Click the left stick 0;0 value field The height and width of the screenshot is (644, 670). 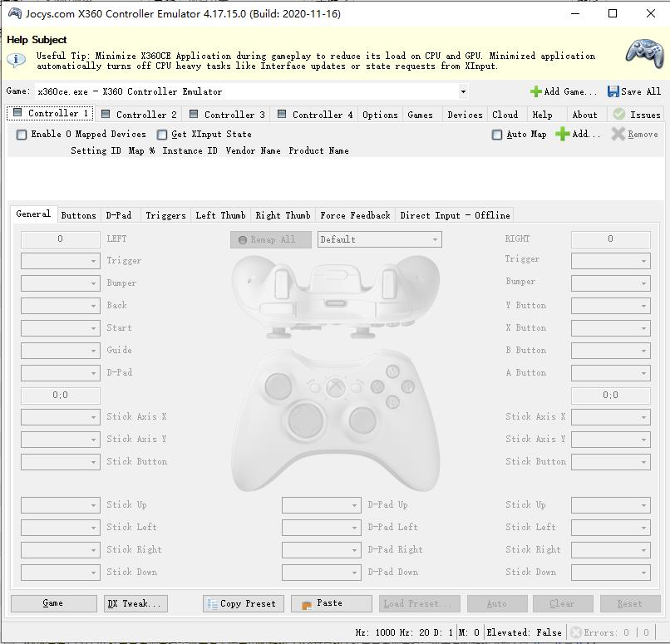60,396
